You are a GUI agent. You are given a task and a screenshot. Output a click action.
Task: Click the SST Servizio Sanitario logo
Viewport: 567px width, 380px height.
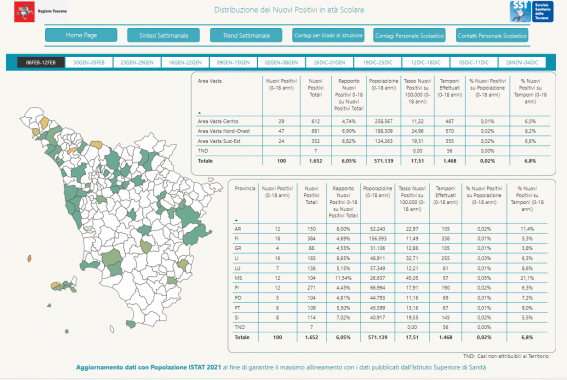(531, 11)
